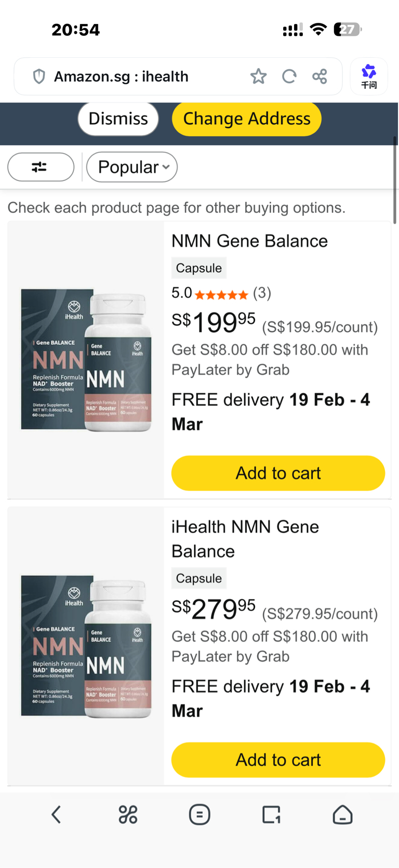Open the Qianwen assistant icon

point(369,76)
